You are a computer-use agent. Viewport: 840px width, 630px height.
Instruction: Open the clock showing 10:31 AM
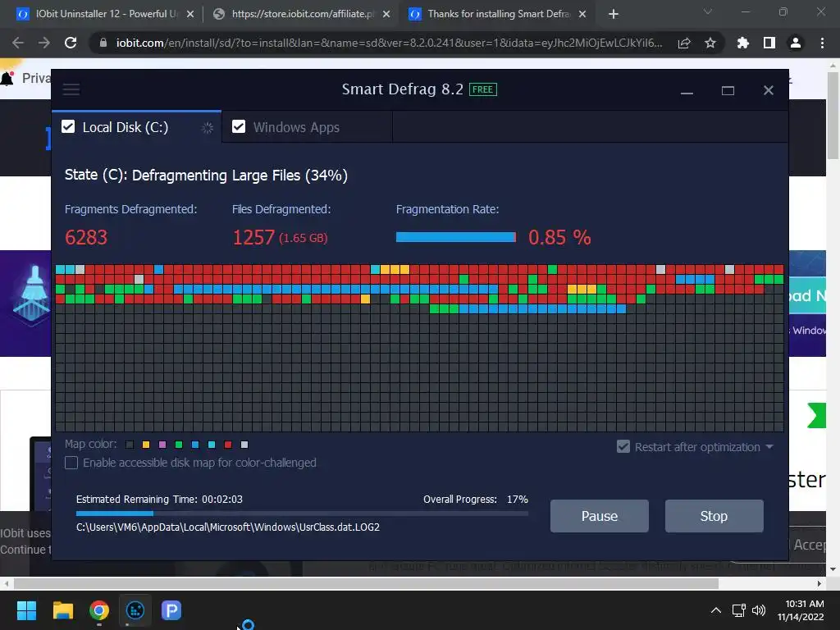click(x=801, y=610)
